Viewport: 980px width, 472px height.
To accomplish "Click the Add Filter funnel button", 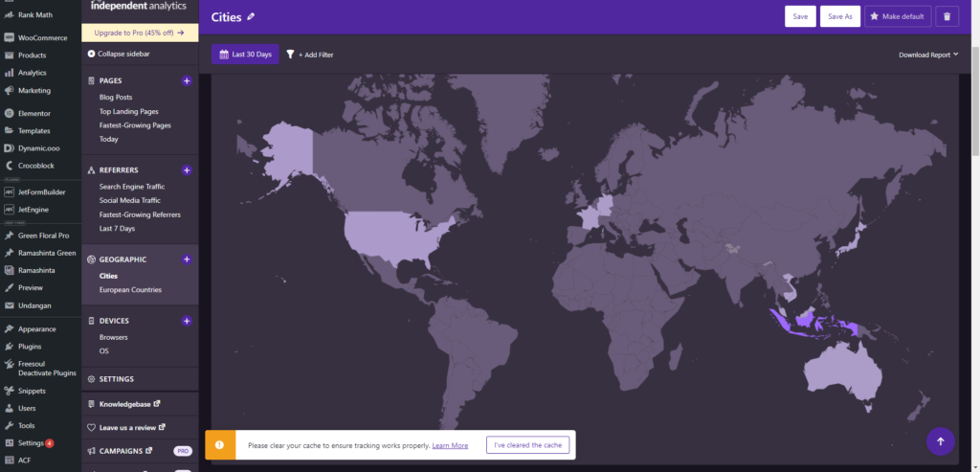I will [309, 55].
